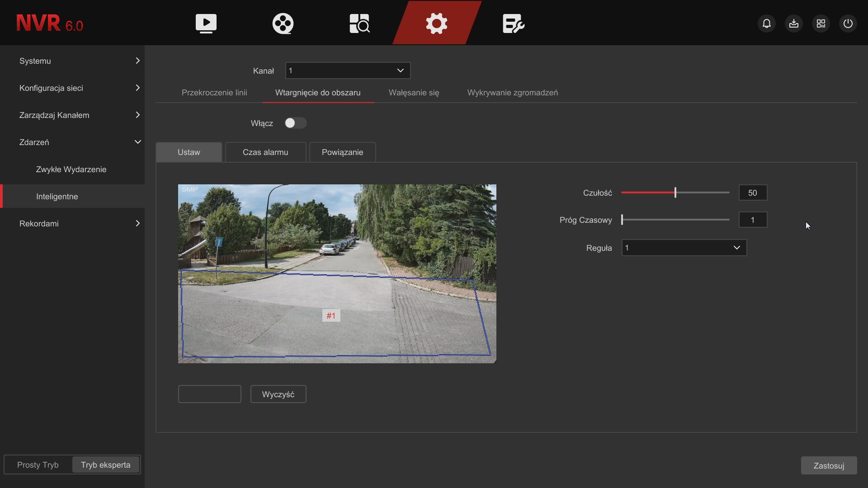The height and width of the screenshot is (488, 868).
Task: Open the QR code icon
Action: (x=821, y=23)
